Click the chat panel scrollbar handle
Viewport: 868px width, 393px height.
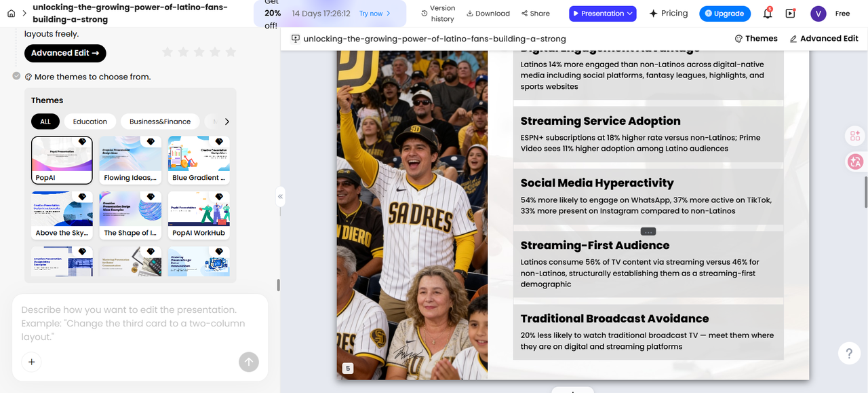[278, 285]
